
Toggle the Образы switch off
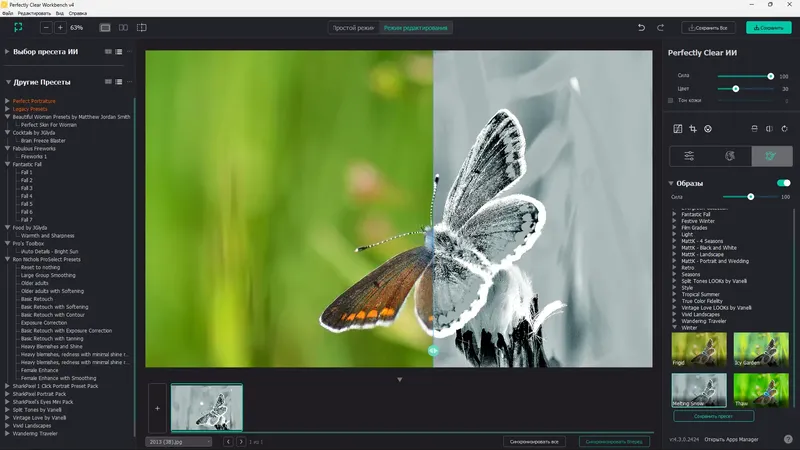coord(784,183)
